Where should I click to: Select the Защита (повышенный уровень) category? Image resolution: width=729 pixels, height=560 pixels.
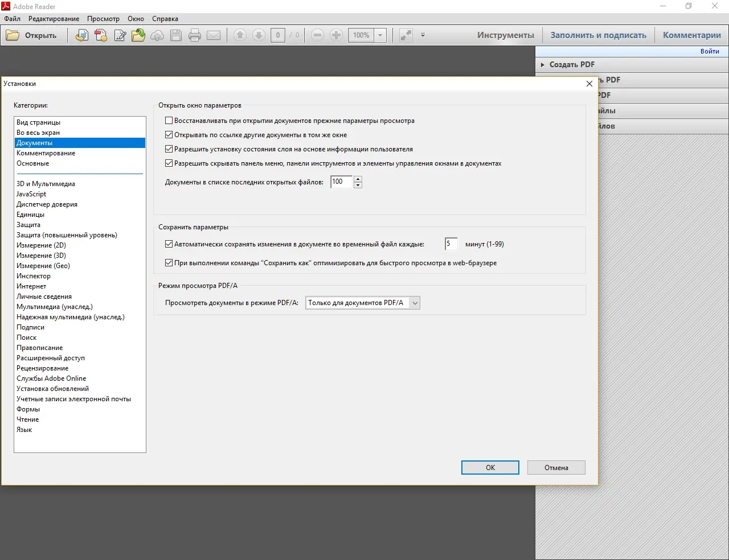pos(80,235)
